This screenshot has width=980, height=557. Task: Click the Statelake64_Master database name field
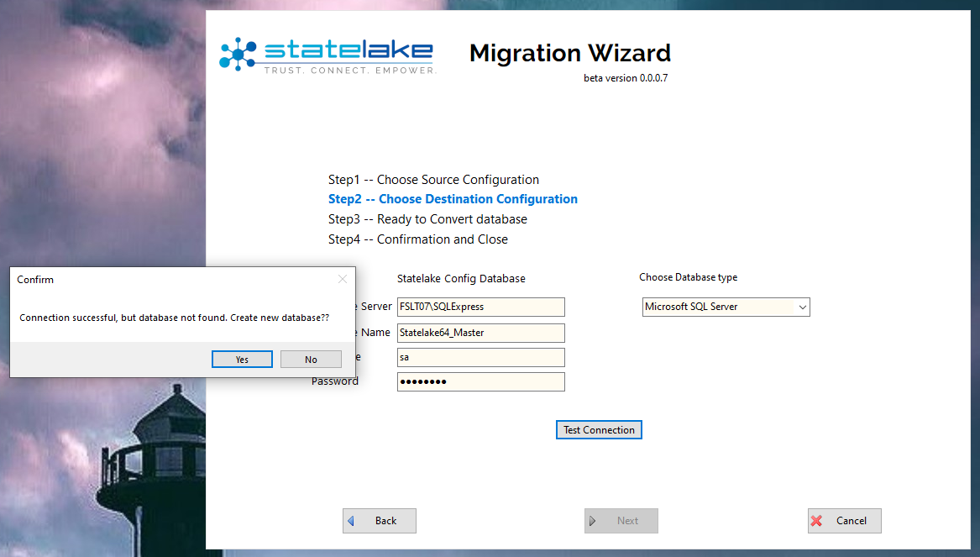(x=480, y=333)
